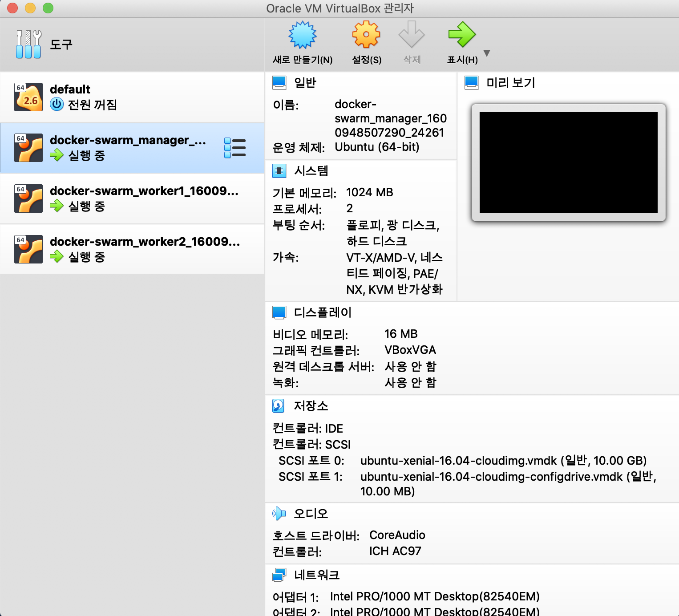Click docker-swarm_worker2 VM OS icon

[x=28, y=249]
